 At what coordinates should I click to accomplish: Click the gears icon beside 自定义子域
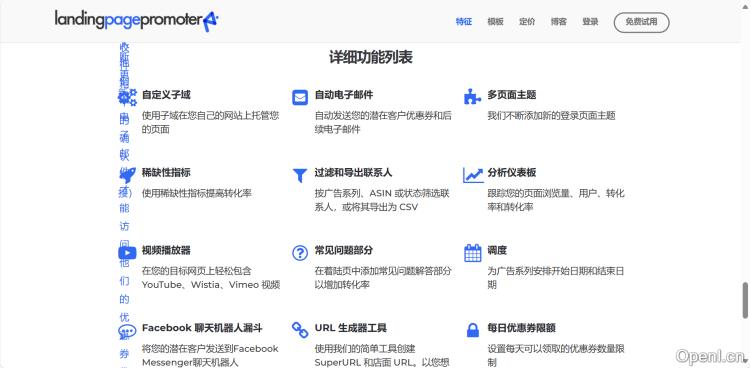click(x=127, y=97)
